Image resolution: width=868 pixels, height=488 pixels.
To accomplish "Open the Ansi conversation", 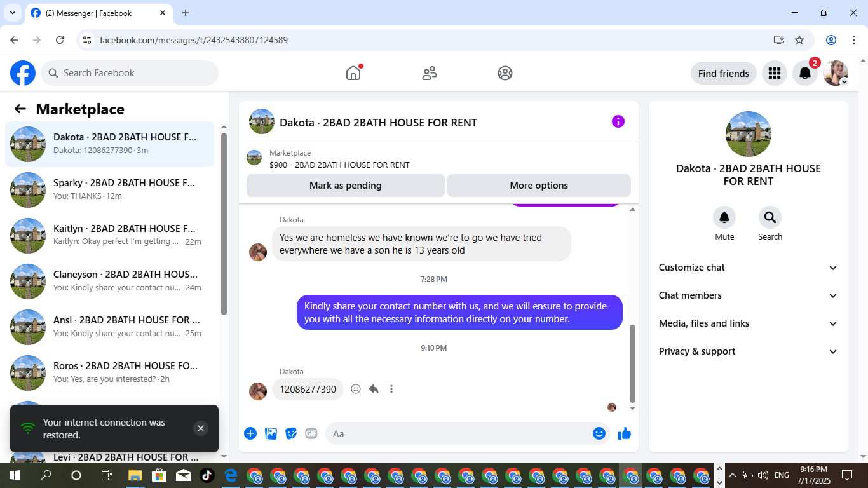I will [x=110, y=327].
